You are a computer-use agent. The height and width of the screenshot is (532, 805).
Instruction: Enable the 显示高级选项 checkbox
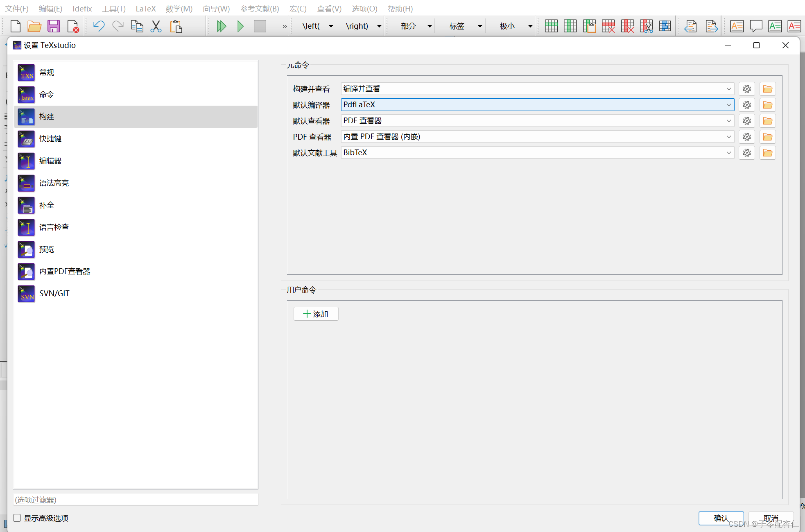(17, 518)
